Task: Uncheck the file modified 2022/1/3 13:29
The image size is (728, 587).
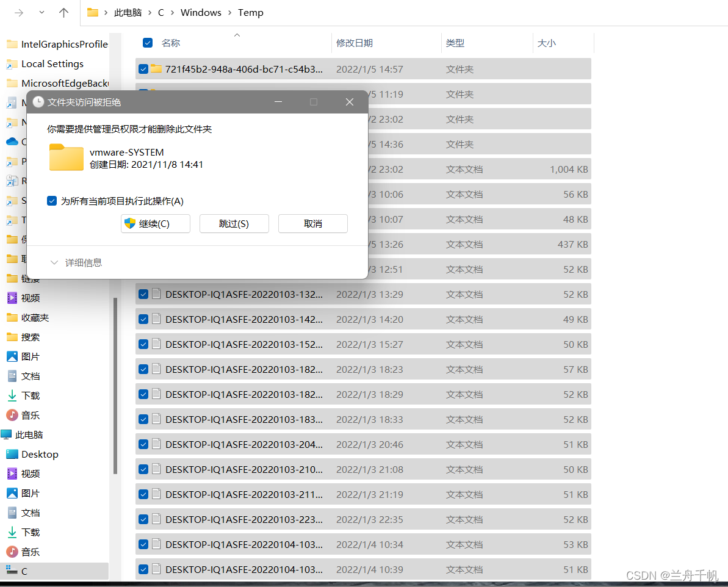Action: [x=143, y=295]
